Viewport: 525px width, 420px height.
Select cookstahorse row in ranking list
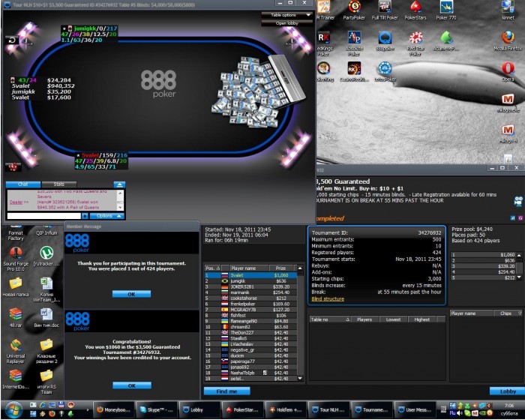coord(250,298)
